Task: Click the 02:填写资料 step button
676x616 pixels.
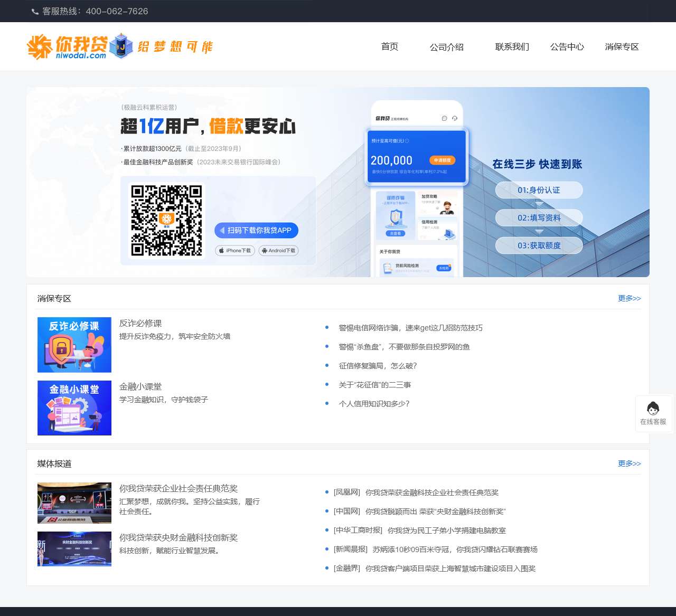Action: pos(539,217)
